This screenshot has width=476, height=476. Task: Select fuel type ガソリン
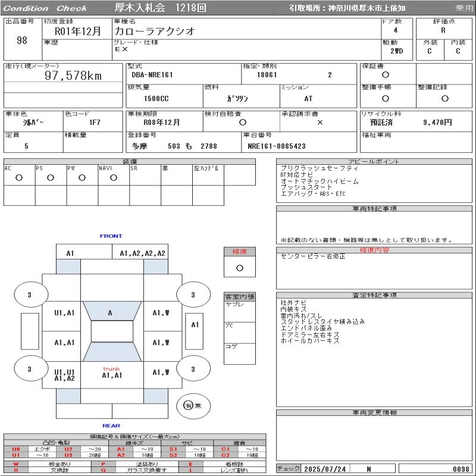coord(237,99)
